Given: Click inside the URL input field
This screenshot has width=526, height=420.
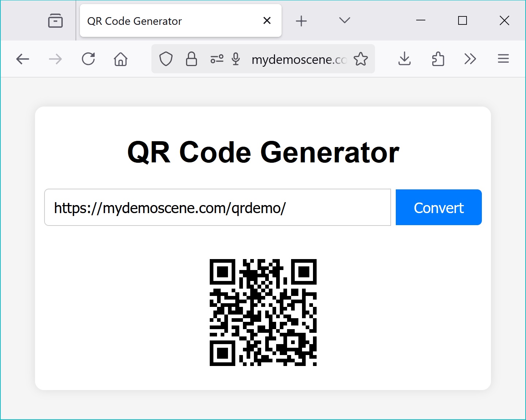Looking at the screenshot, I should [x=217, y=207].
